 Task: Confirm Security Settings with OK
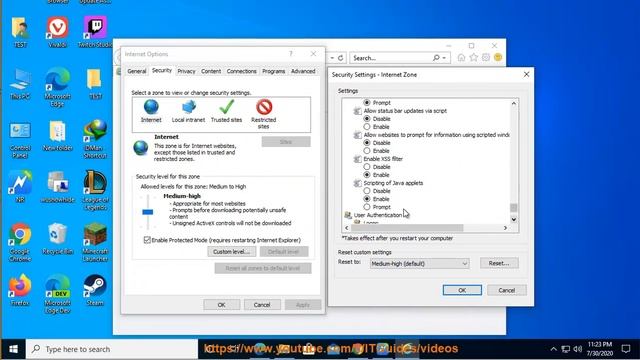(x=462, y=290)
